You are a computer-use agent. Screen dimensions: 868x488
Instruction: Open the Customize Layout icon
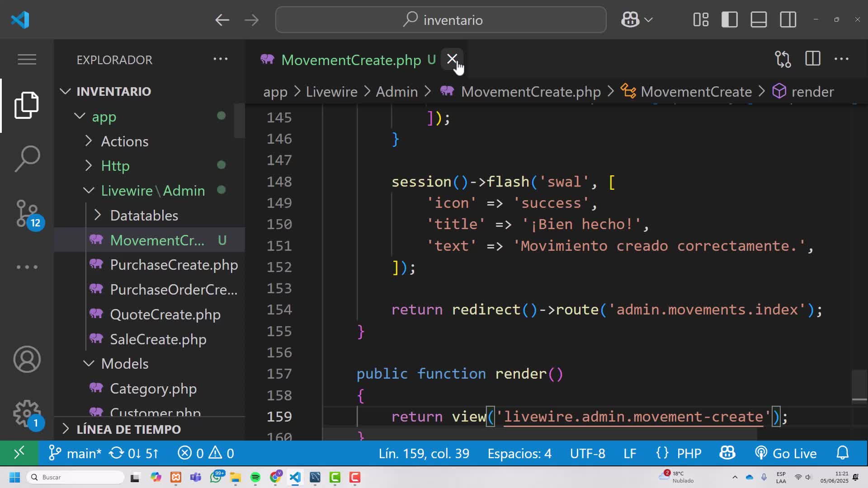(x=701, y=20)
